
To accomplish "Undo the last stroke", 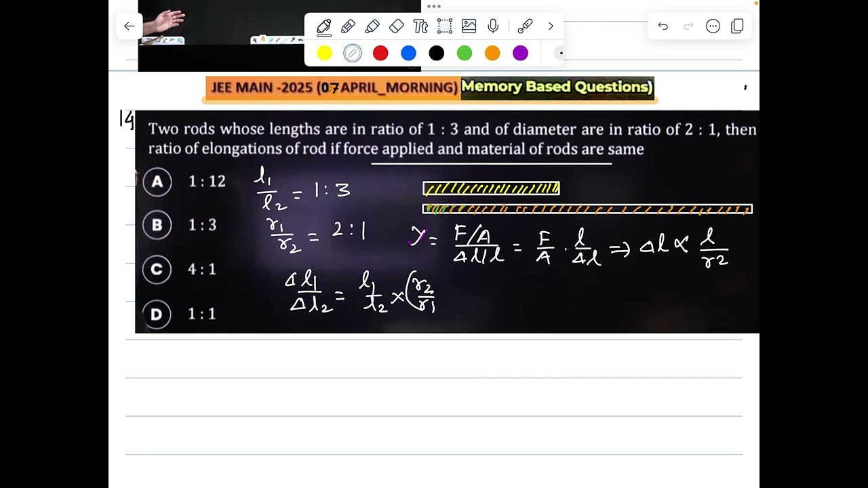I will pyautogui.click(x=663, y=26).
